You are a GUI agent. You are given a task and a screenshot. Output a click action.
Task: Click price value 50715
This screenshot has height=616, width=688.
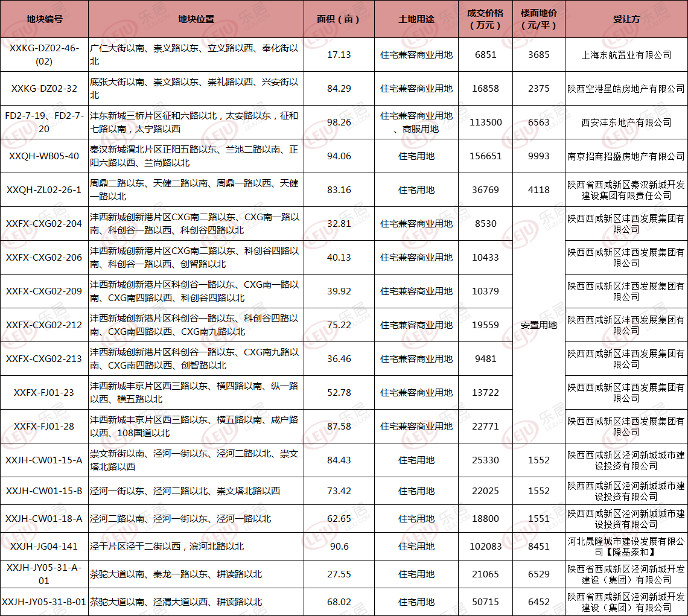(485, 602)
